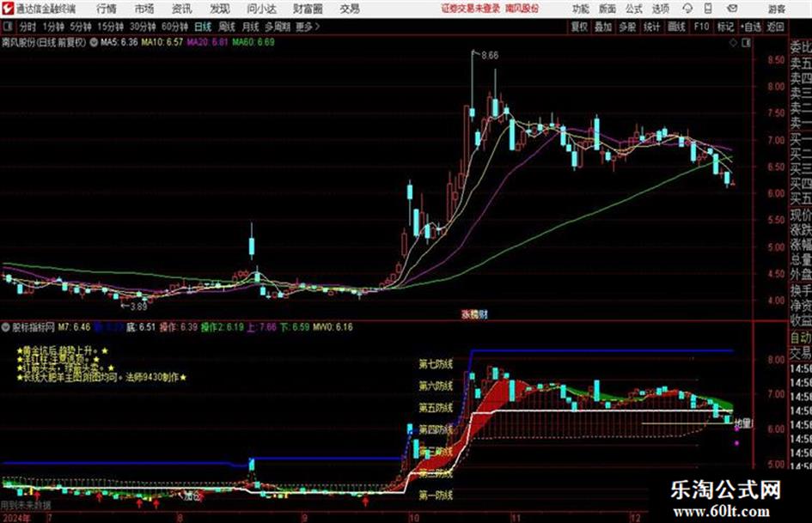Switch to 30分钟 period
The height and width of the screenshot is (523, 812).
pyautogui.click(x=143, y=27)
